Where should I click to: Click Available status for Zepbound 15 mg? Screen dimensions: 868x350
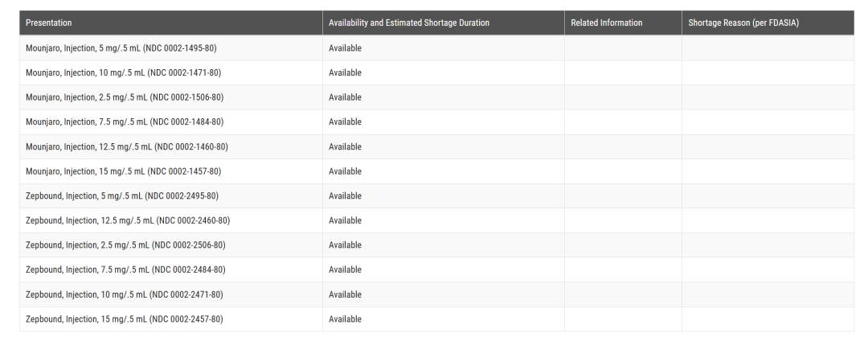(345, 319)
